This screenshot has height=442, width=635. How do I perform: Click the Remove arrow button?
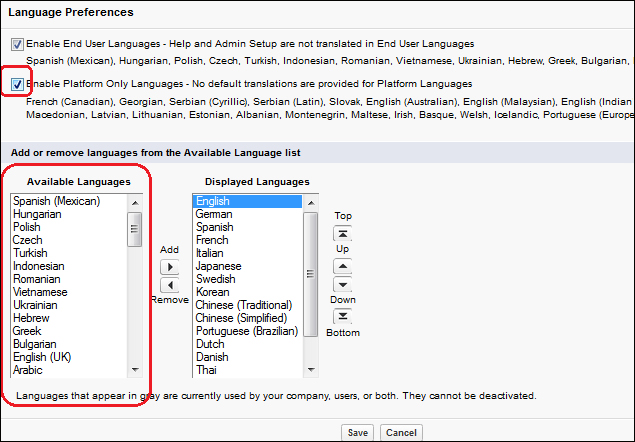point(169,285)
